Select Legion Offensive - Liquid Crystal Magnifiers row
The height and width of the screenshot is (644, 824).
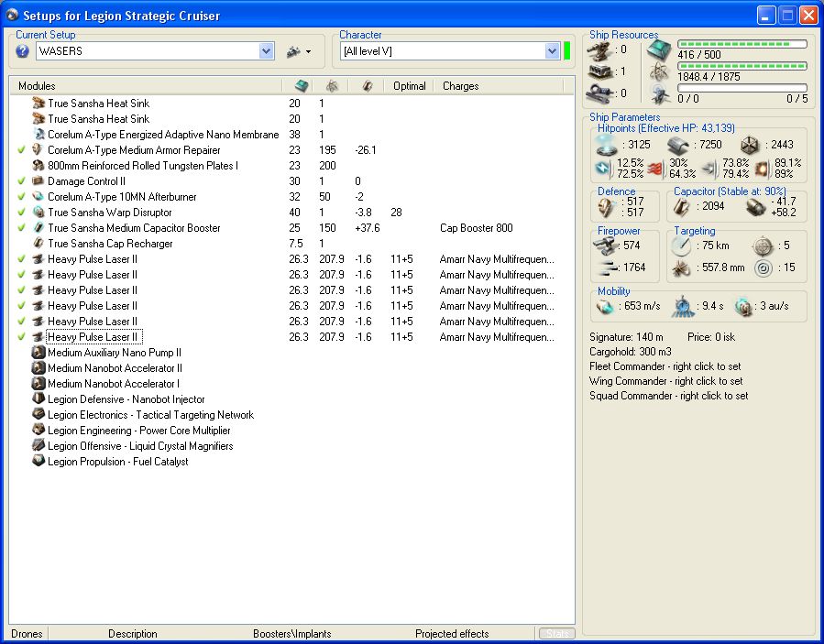[x=140, y=446]
